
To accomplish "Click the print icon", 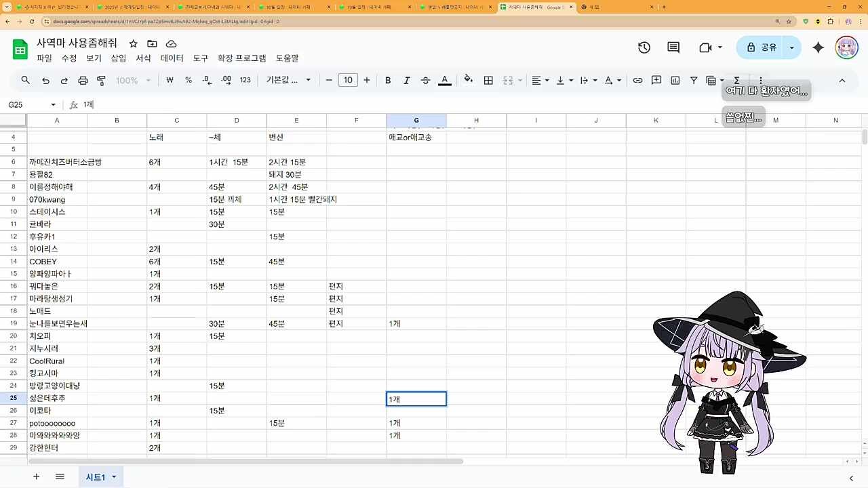I will [x=83, y=80].
